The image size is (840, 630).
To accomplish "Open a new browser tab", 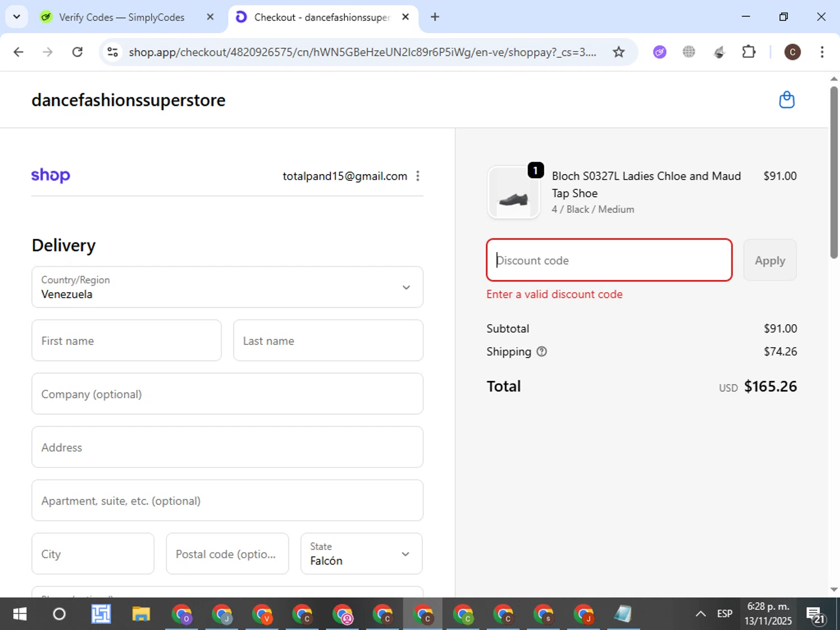I will click(x=435, y=17).
